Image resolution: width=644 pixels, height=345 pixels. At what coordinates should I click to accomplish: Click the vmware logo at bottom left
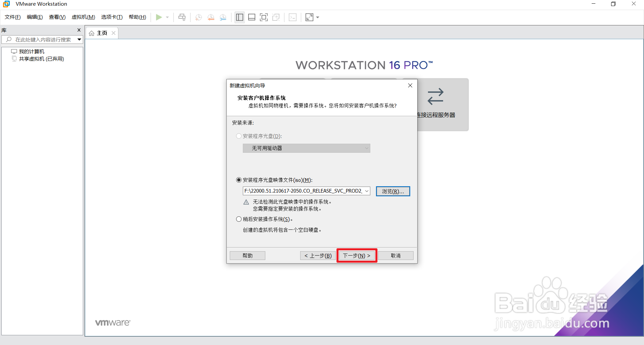click(x=113, y=323)
